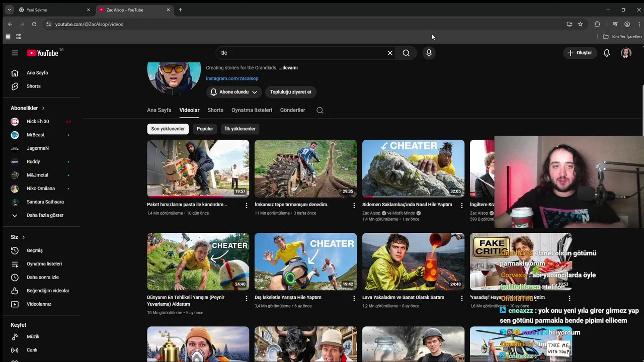Open the account avatar menu
The image size is (644, 362).
626,53
